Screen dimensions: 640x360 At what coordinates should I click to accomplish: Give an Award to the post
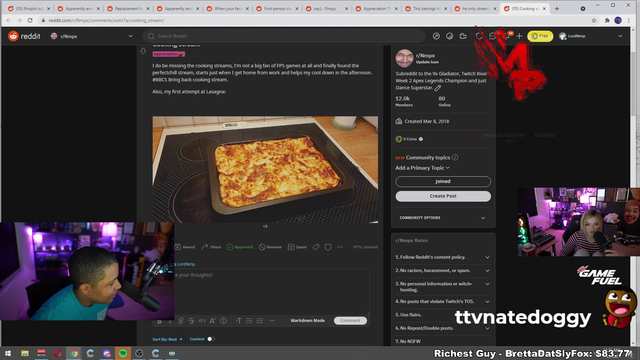pos(185,247)
